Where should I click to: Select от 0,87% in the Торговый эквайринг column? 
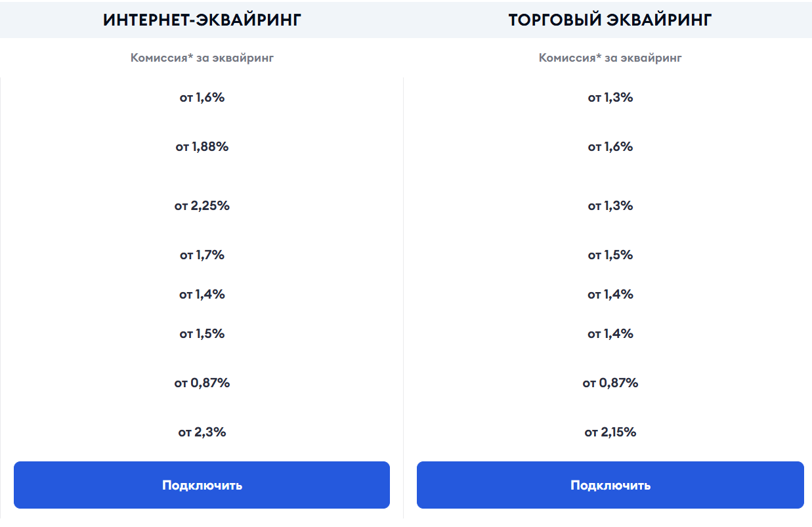point(610,383)
